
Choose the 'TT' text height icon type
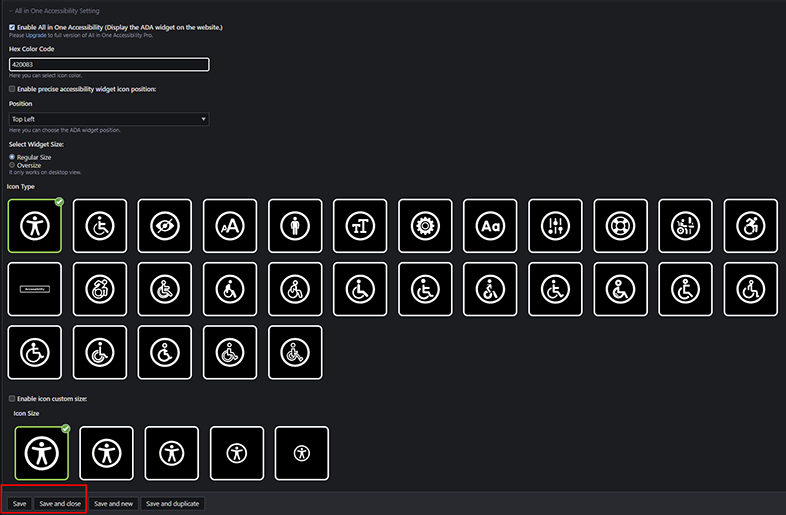pyautogui.click(x=360, y=226)
